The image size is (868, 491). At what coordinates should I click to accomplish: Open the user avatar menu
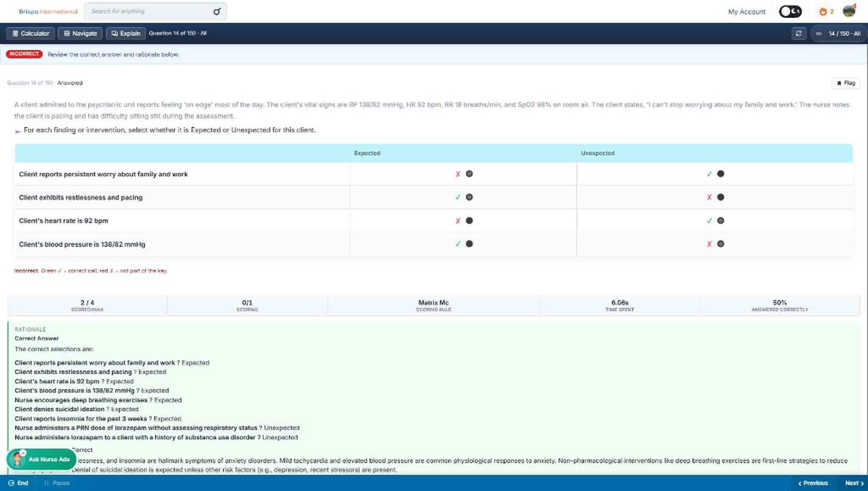pos(849,11)
